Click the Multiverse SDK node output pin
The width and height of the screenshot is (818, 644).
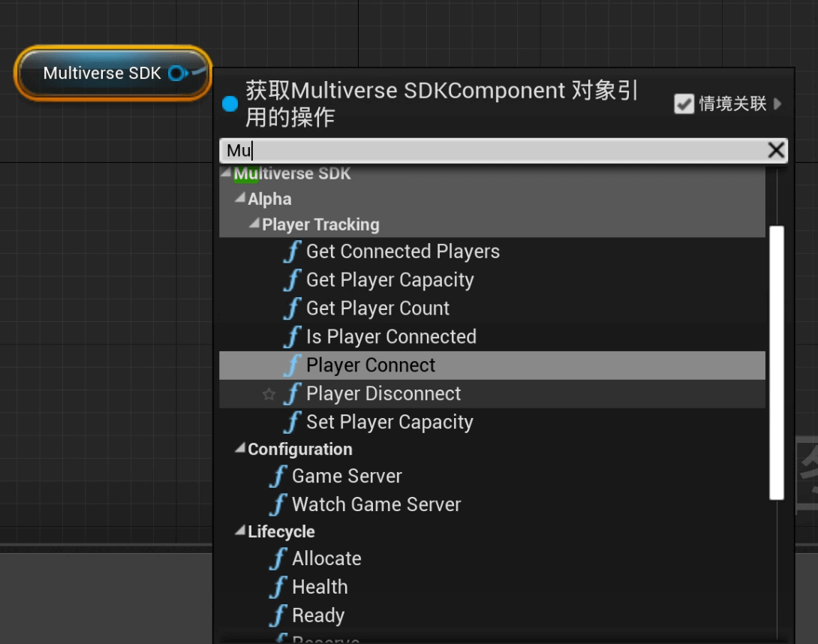coord(176,73)
